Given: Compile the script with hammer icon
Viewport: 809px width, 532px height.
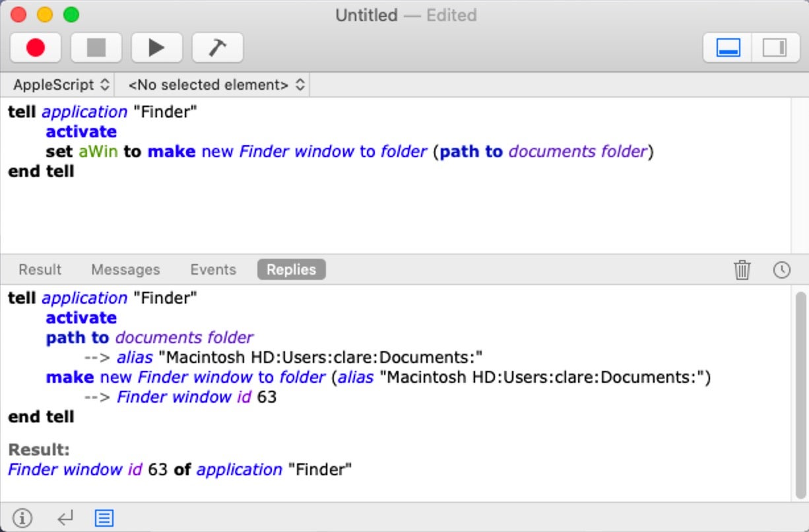Looking at the screenshot, I should pos(217,48).
